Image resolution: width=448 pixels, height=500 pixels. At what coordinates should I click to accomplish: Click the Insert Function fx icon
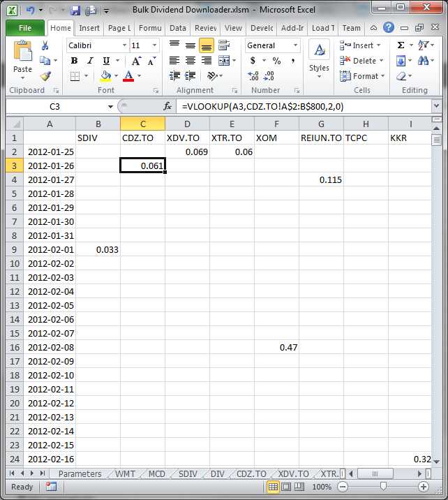tap(167, 107)
